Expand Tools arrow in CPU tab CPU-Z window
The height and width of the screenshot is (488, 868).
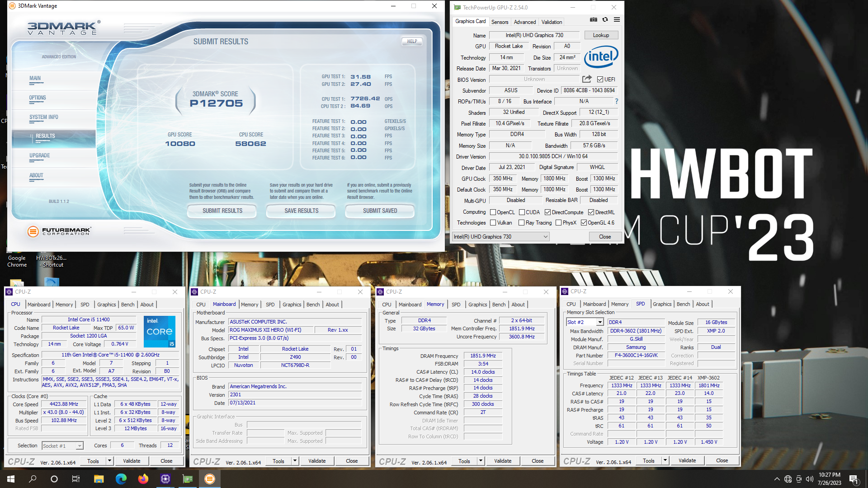pos(109,461)
